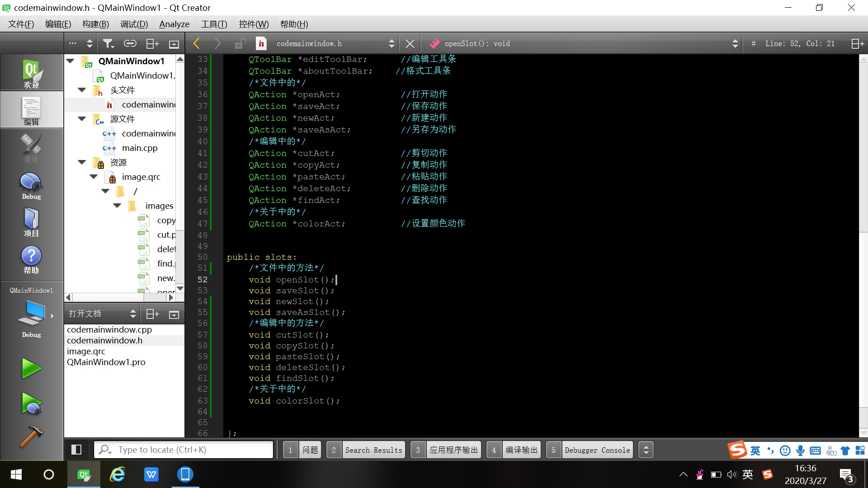This screenshot has height=488, width=868.
Task: Apply the project tree filter funnel icon
Action: 108,43
